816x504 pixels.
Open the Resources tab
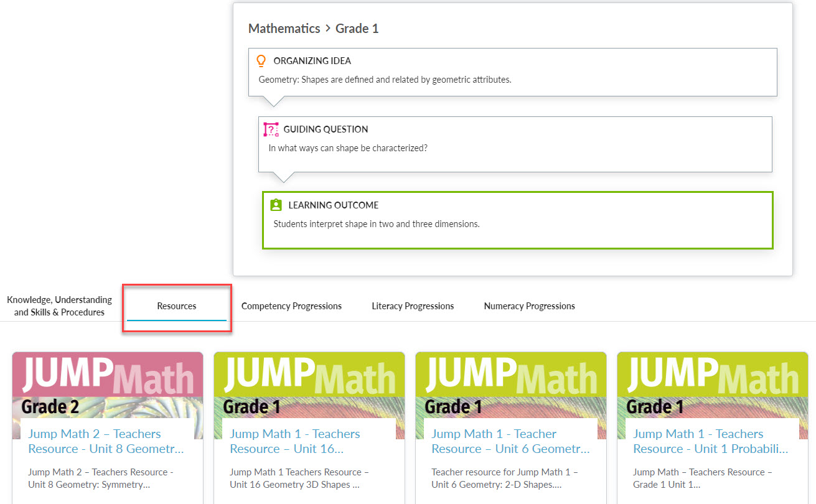177,306
